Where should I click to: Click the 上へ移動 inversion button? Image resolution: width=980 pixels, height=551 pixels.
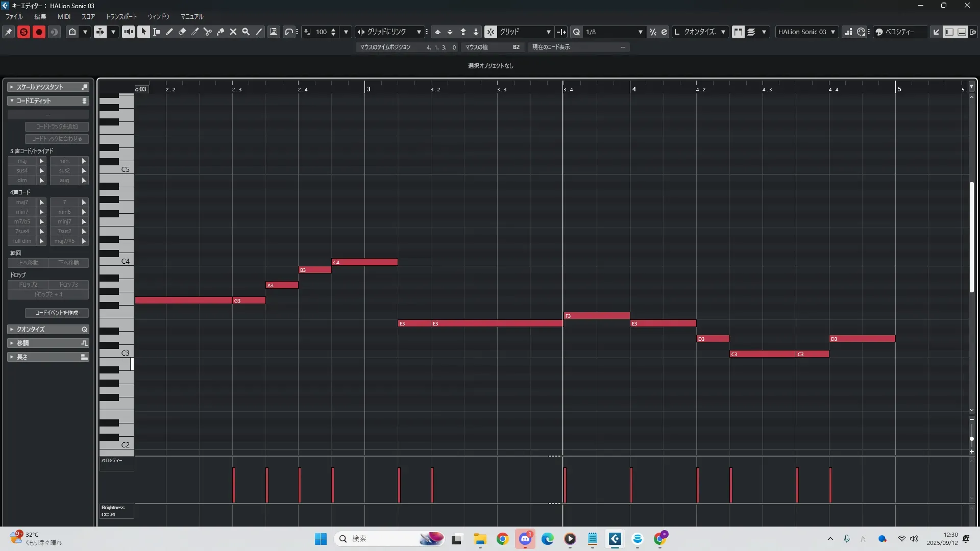click(28, 263)
